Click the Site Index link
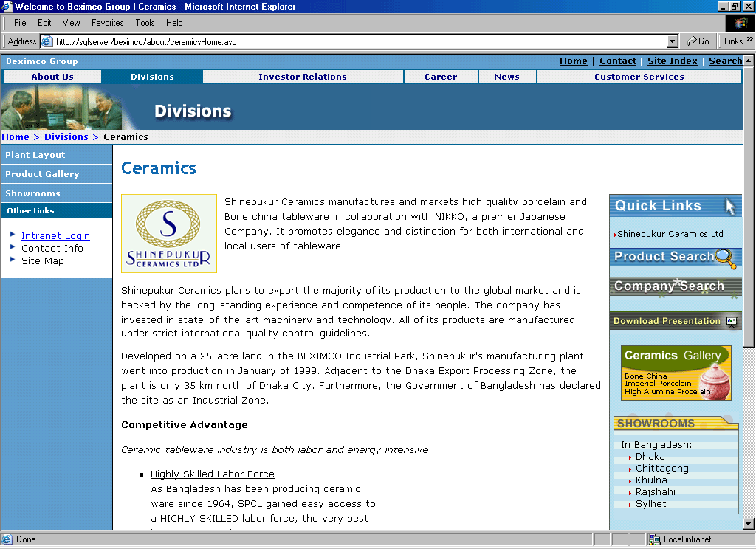Screen dimensions: 756x549 [672, 61]
